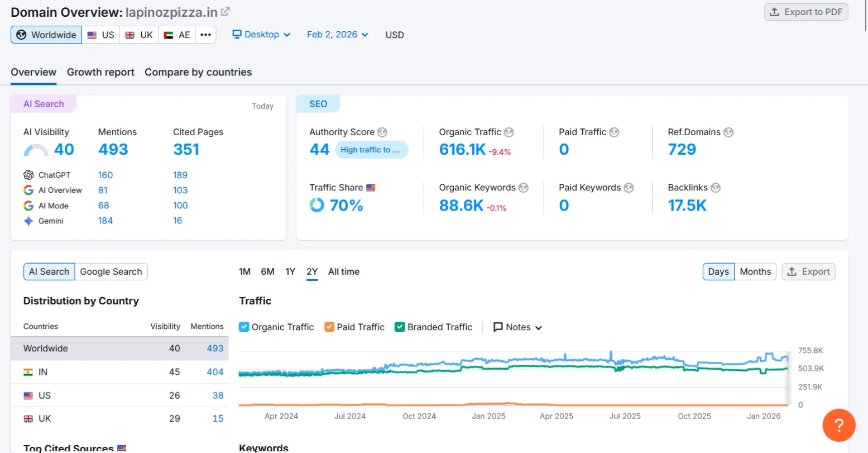The width and height of the screenshot is (868, 453).
Task: Click the AI Visibility gauge indicator
Action: point(36,150)
